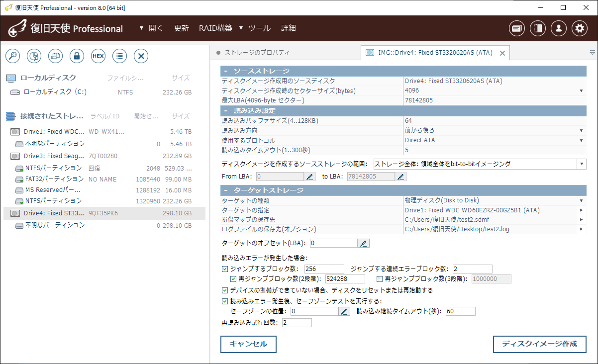598x364 pixels.
Task: Click the 更新 menu item
Action: (x=182, y=28)
